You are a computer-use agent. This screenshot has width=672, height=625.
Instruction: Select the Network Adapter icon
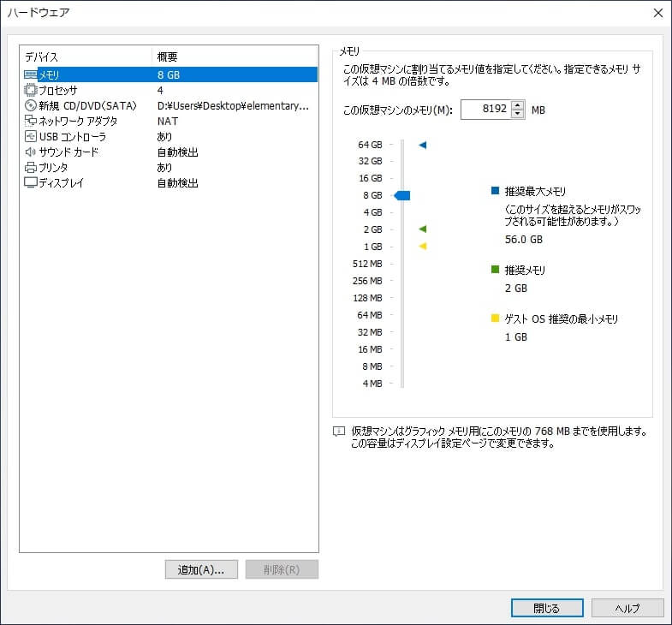(31, 122)
